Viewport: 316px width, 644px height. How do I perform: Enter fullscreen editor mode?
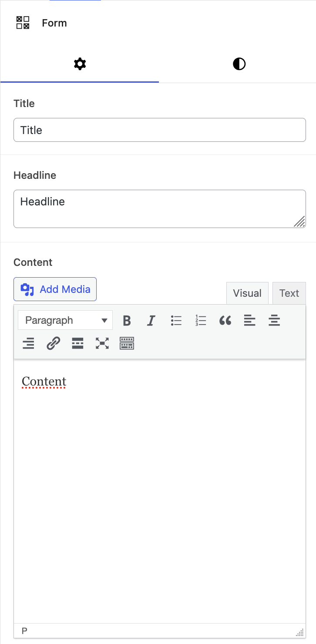[102, 344]
